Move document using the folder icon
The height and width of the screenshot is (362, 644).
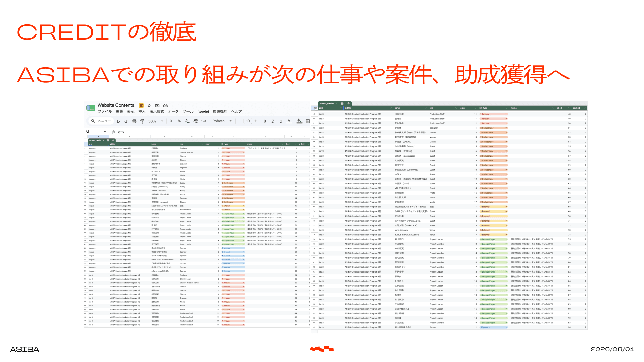pyautogui.click(x=157, y=105)
